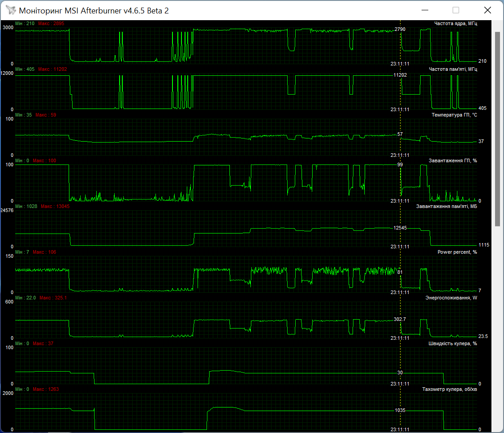The height and width of the screenshot is (433, 504).
Task: Click the 'Макс : 37' fan speed value
Action: [x=43, y=343]
